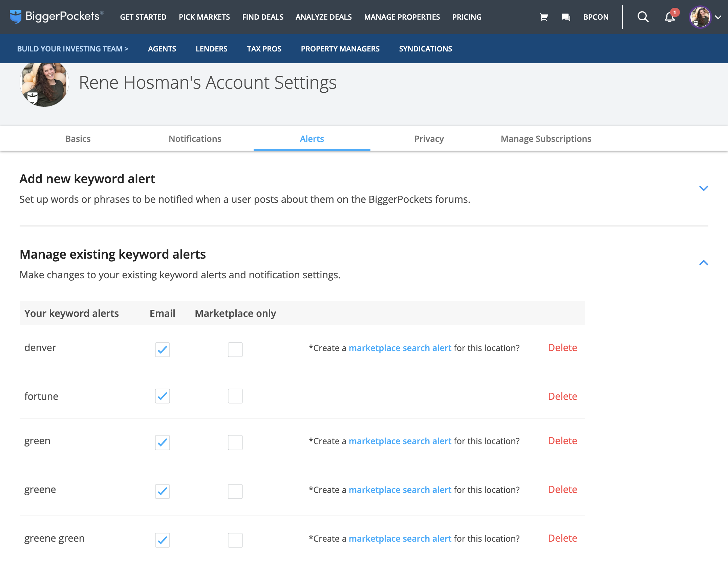Switch to the Notifications tab
Screen dimensions: 728x564
(x=195, y=139)
